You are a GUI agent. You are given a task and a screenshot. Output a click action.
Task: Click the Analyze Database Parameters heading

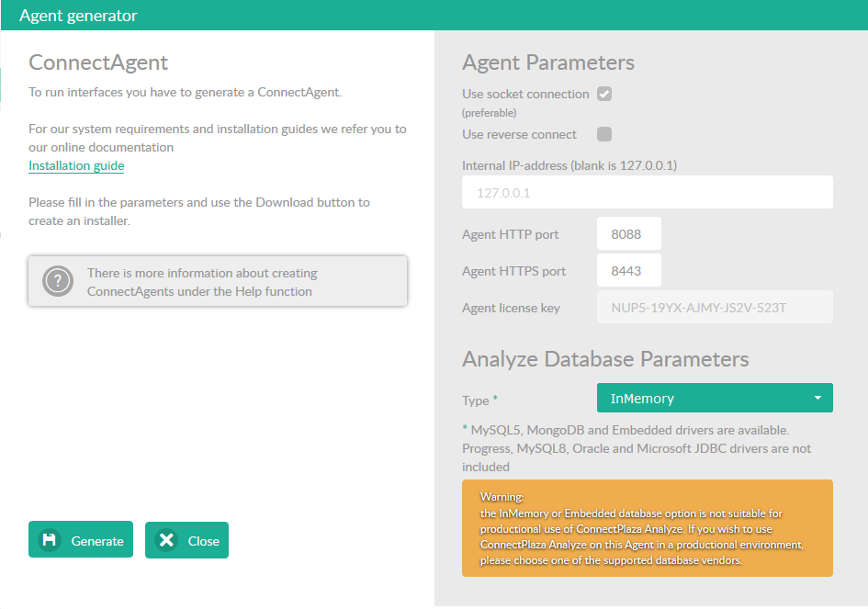point(605,358)
